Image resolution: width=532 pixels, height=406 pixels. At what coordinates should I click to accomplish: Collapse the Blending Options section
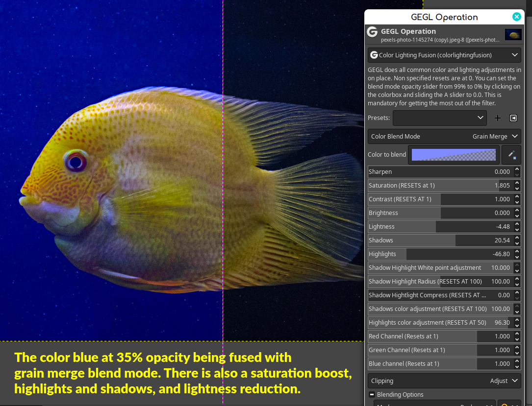click(x=372, y=394)
